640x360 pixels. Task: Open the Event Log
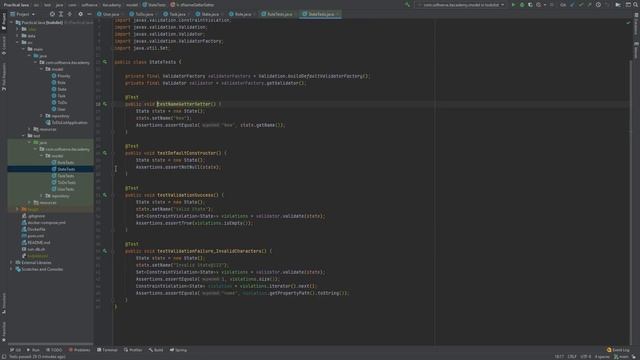618,350
